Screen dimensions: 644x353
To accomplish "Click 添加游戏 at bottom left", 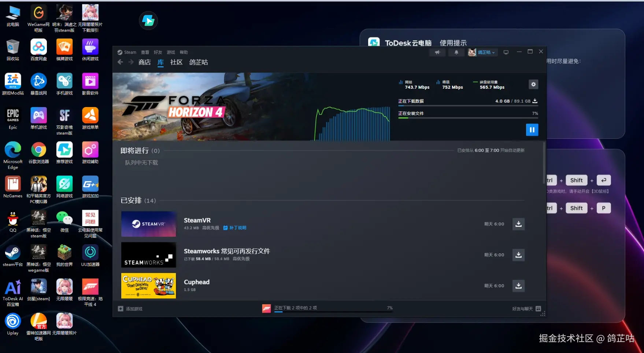I will (130, 309).
